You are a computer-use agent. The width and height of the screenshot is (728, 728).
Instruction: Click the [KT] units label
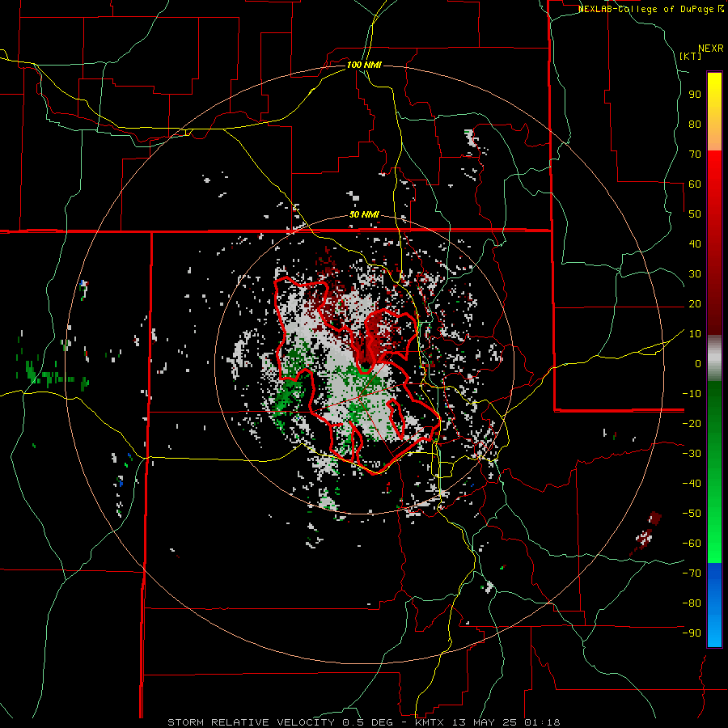coord(691,56)
